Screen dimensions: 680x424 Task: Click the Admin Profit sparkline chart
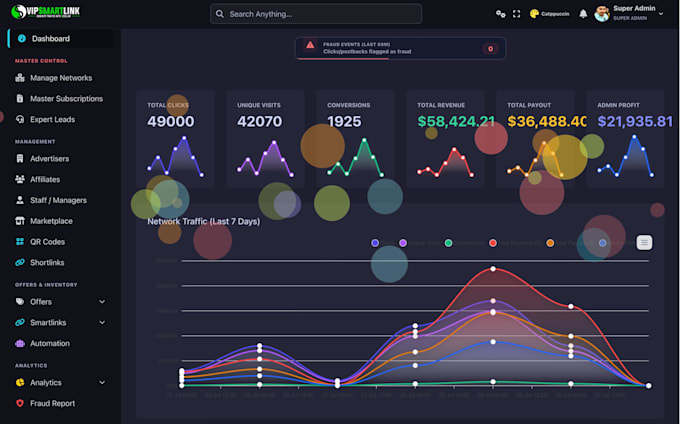coord(626,157)
